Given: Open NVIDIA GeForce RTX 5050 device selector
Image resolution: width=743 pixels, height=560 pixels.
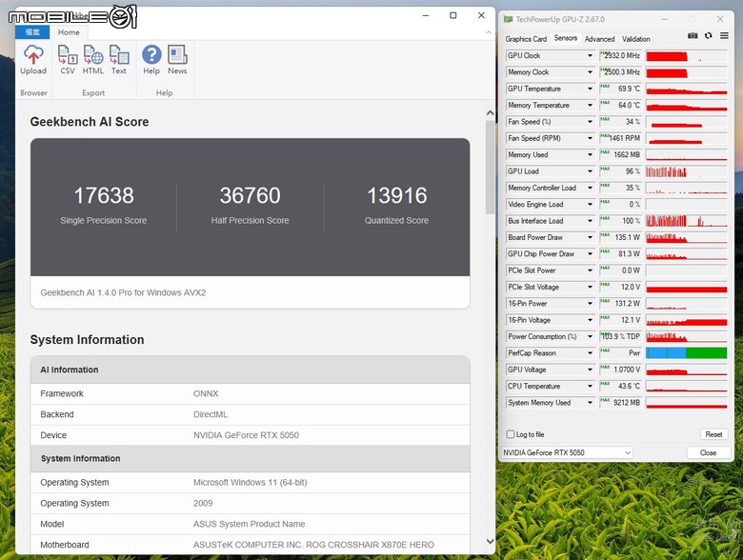Looking at the screenshot, I should pyautogui.click(x=567, y=452).
